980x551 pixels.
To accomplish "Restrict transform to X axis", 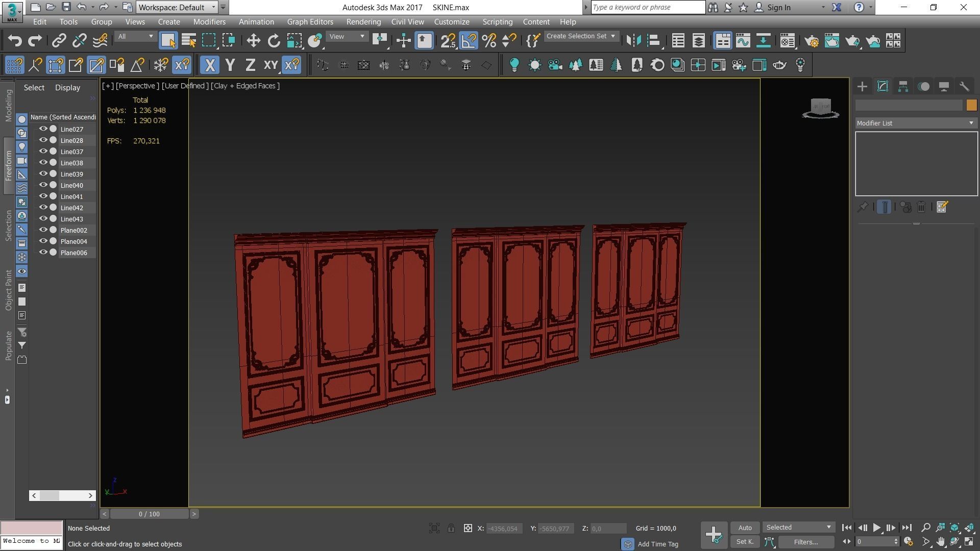I will pos(209,65).
